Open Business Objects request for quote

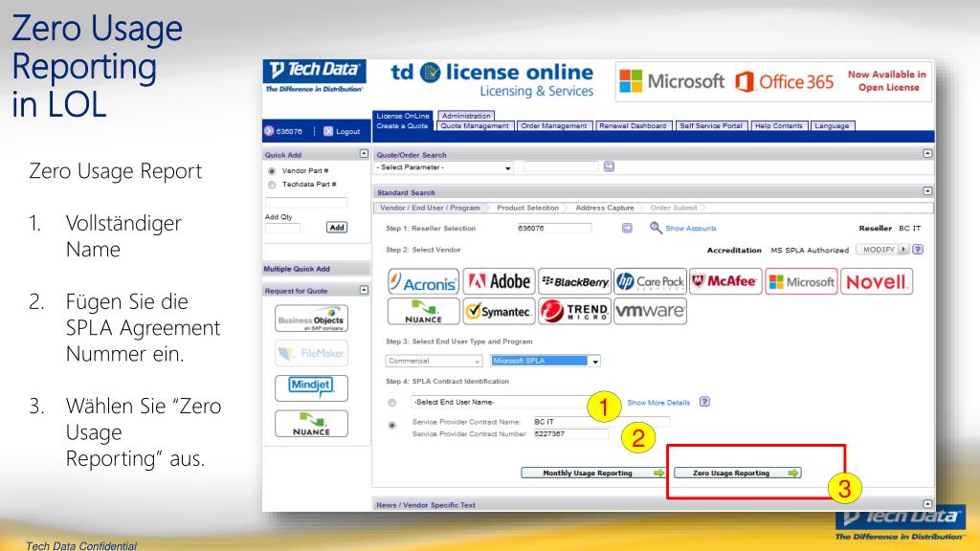(x=311, y=319)
